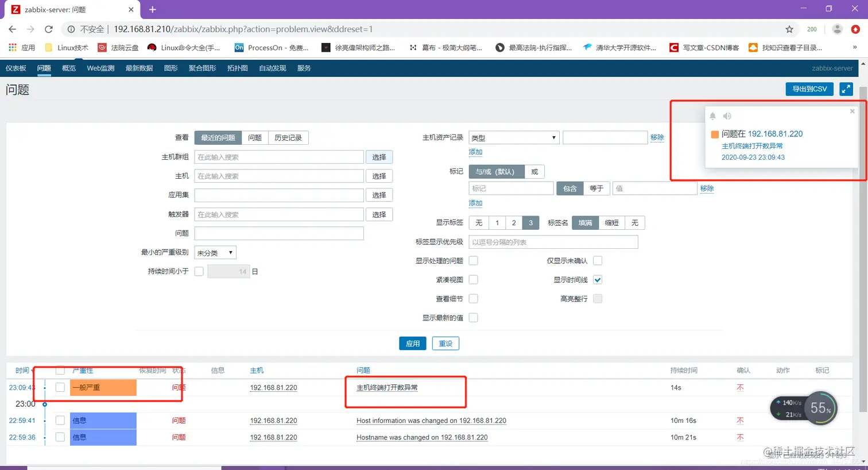Set 显示标签 to 2
The height and width of the screenshot is (470, 868).
514,223
